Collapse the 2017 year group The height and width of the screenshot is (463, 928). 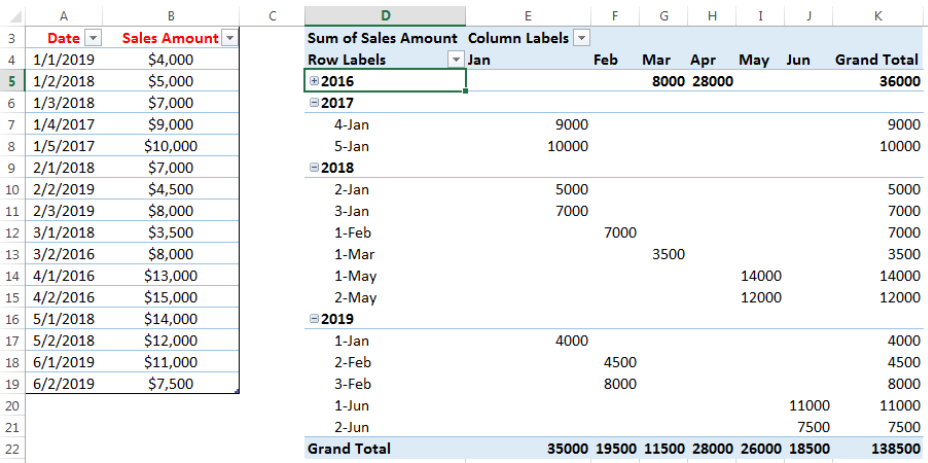(314, 103)
